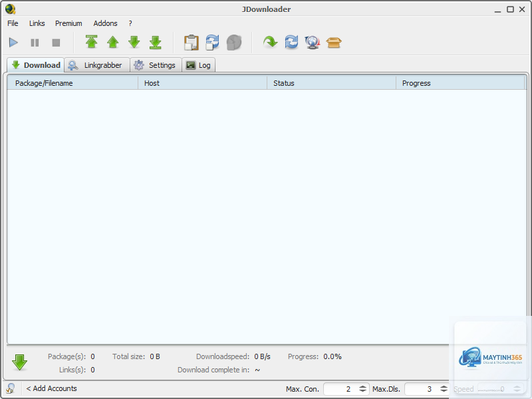Click the auto reconnect toggle icon
This screenshot has width=532, height=399.
pos(212,43)
